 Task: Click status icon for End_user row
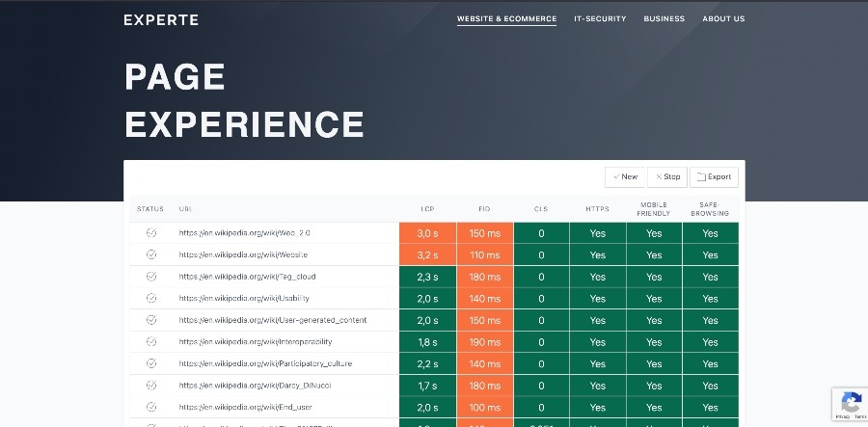click(151, 407)
